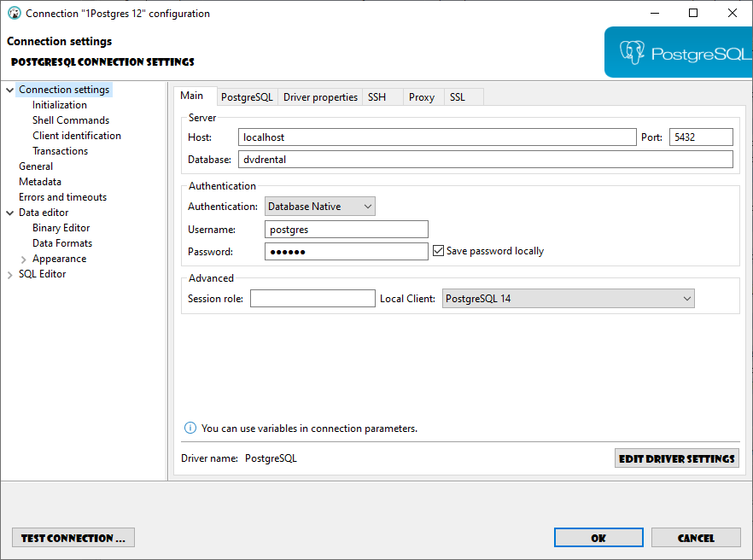Expand the Appearance tree node
Screen dimensions: 753x560
pos(23,260)
